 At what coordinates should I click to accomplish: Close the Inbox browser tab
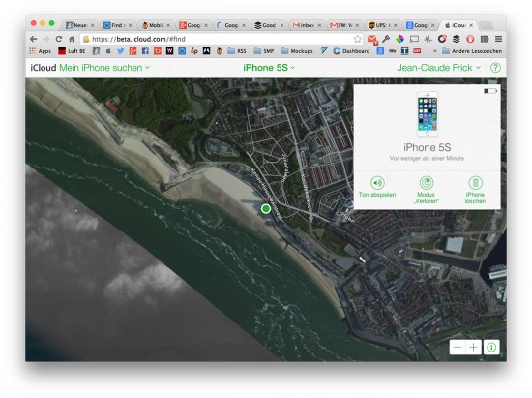click(319, 25)
